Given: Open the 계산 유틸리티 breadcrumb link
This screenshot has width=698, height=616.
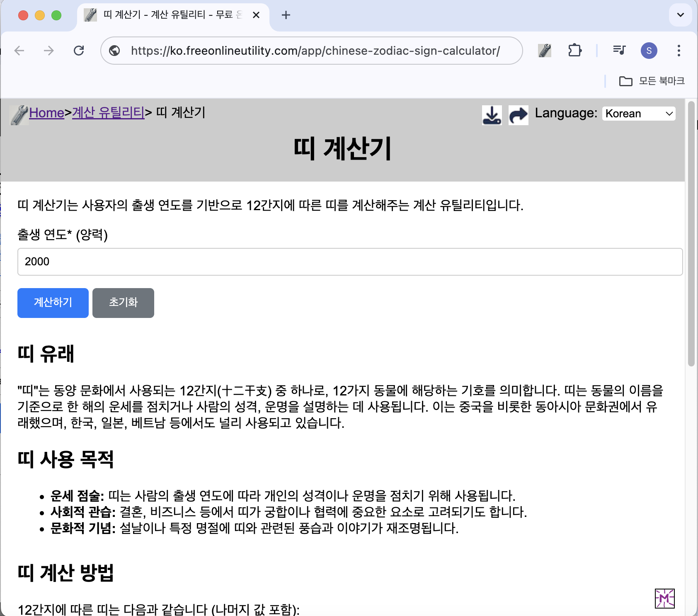Looking at the screenshot, I should pyautogui.click(x=108, y=113).
